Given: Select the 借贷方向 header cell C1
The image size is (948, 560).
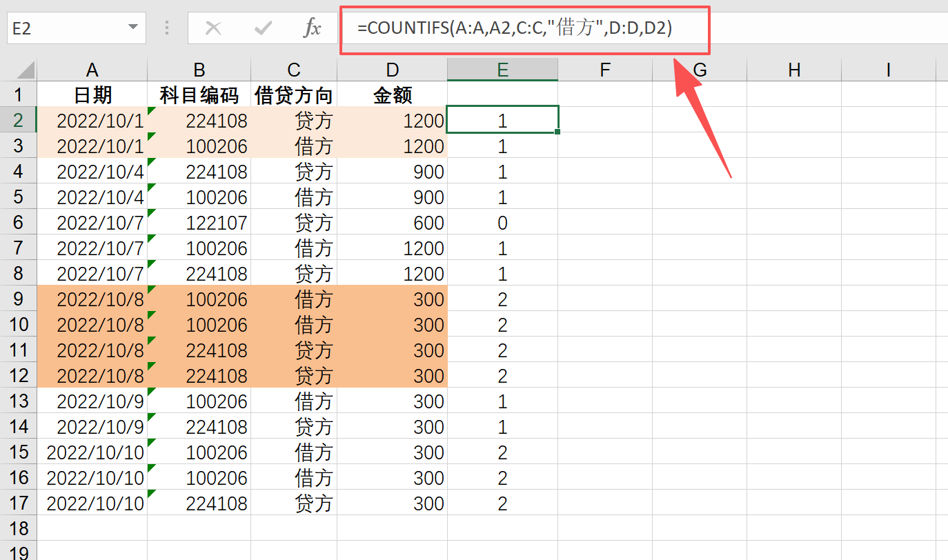Looking at the screenshot, I should [293, 94].
